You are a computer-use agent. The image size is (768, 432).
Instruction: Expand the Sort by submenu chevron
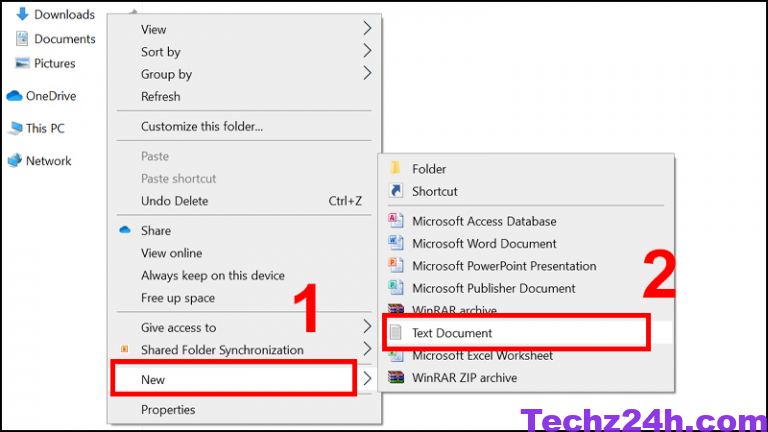point(367,51)
